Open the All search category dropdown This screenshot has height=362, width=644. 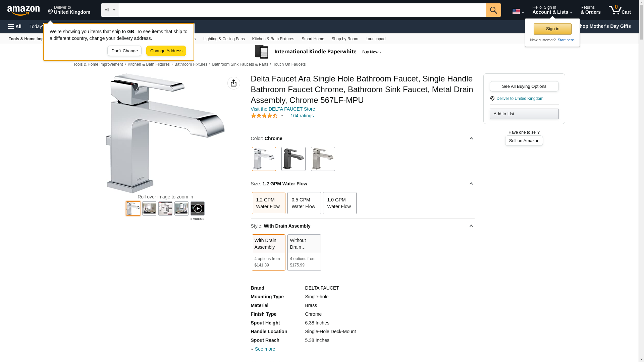click(x=109, y=10)
